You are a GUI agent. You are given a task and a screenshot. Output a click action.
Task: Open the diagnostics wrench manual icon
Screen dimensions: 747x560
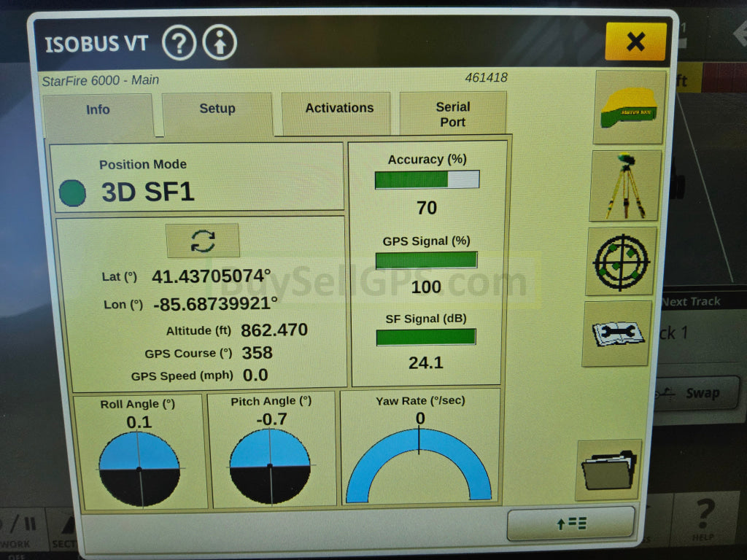point(617,334)
